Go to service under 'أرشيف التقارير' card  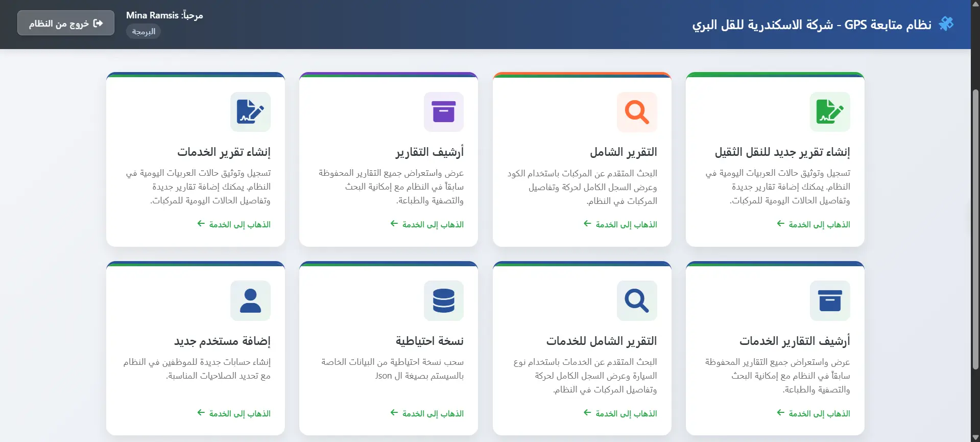pyautogui.click(x=427, y=224)
